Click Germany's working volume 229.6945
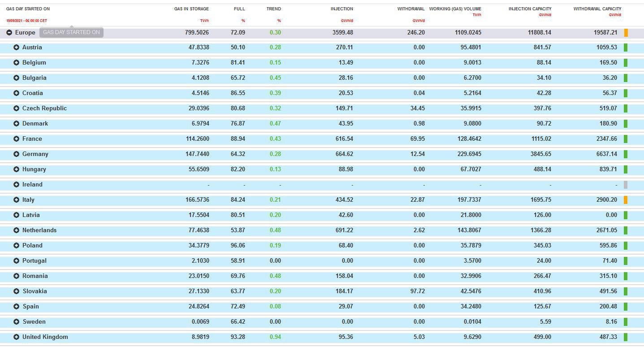This screenshot has height=347, width=644. coord(469,154)
